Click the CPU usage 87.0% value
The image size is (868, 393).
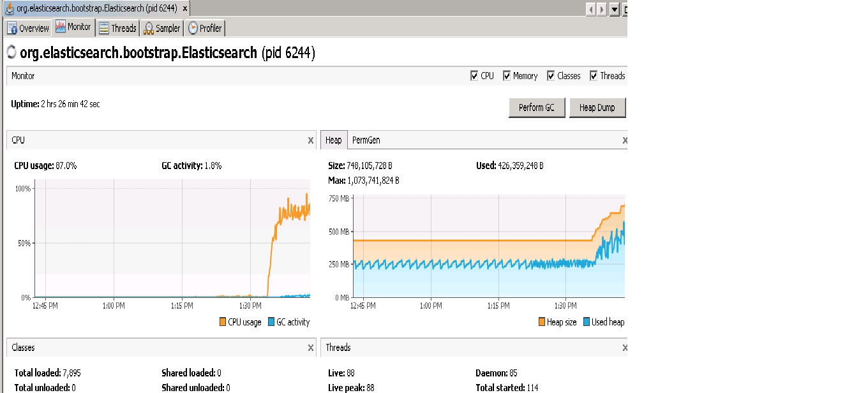(x=66, y=166)
